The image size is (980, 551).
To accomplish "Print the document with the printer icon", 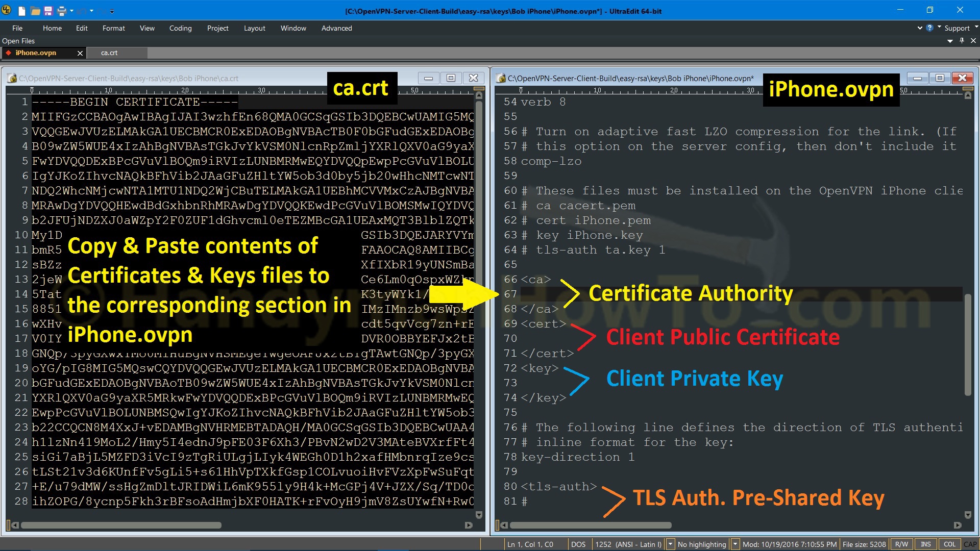I will coord(62,11).
